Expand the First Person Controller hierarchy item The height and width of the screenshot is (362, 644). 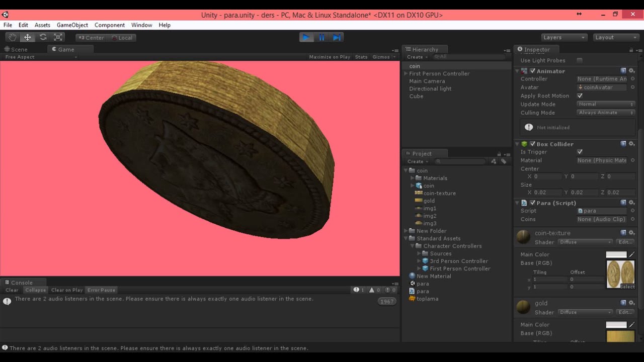point(406,73)
